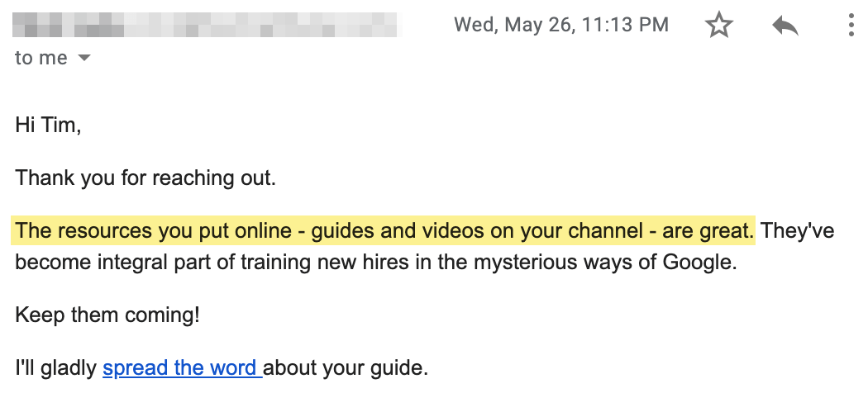The width and height of the screenshot is (868, 393).
Task: Click the "Keep them coming!" line
Action: [x=107, y=316]
